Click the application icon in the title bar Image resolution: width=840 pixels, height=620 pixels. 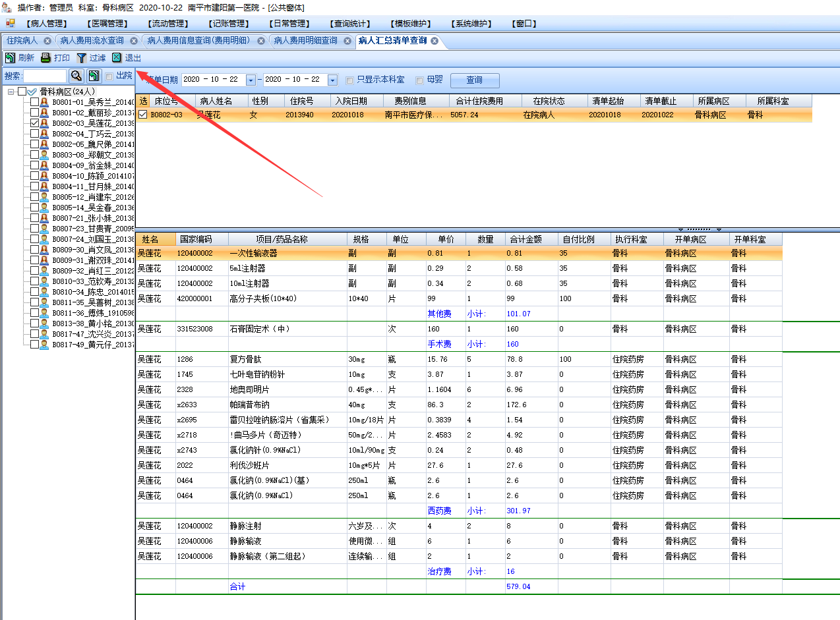coord(7,7)
